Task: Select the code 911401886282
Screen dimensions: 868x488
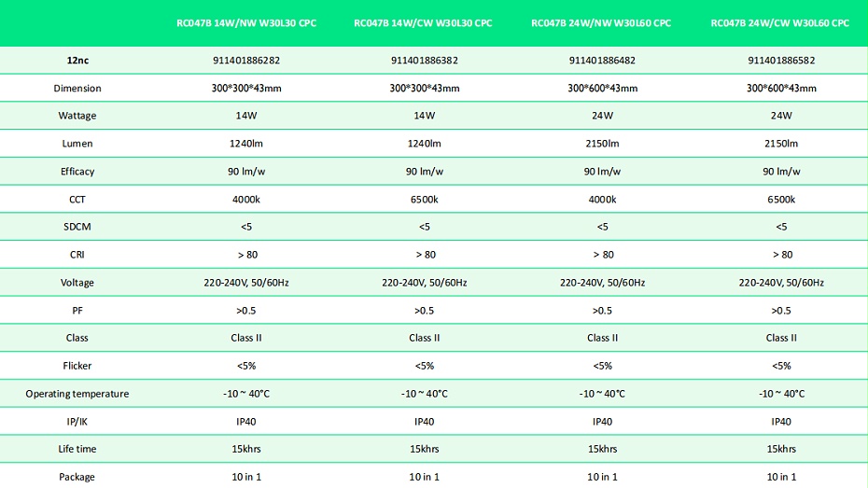Action: [246, 61]
